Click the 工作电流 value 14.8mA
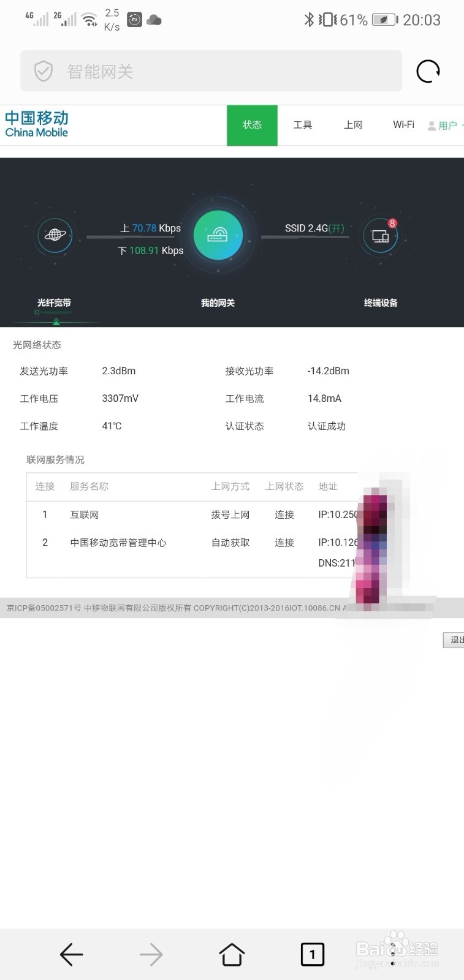 324,399
